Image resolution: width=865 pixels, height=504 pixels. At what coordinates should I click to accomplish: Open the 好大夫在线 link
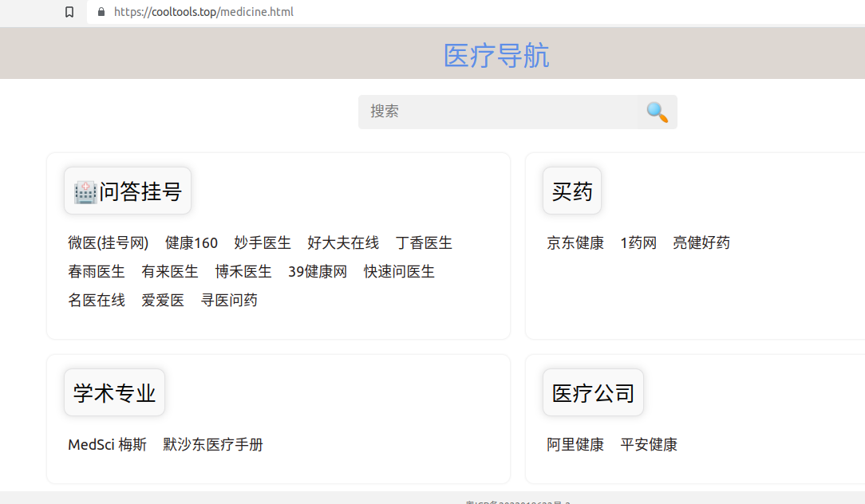[x=343, y=242]
